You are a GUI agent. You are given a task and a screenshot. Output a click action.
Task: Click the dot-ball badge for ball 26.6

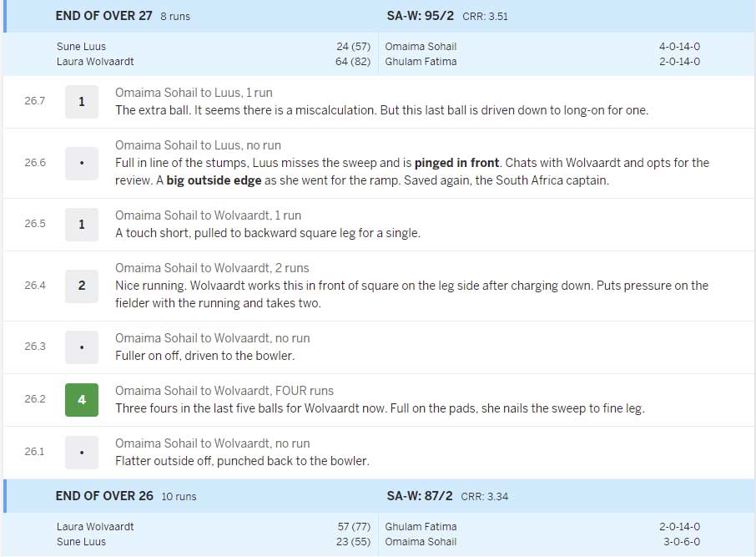point(81,163)
